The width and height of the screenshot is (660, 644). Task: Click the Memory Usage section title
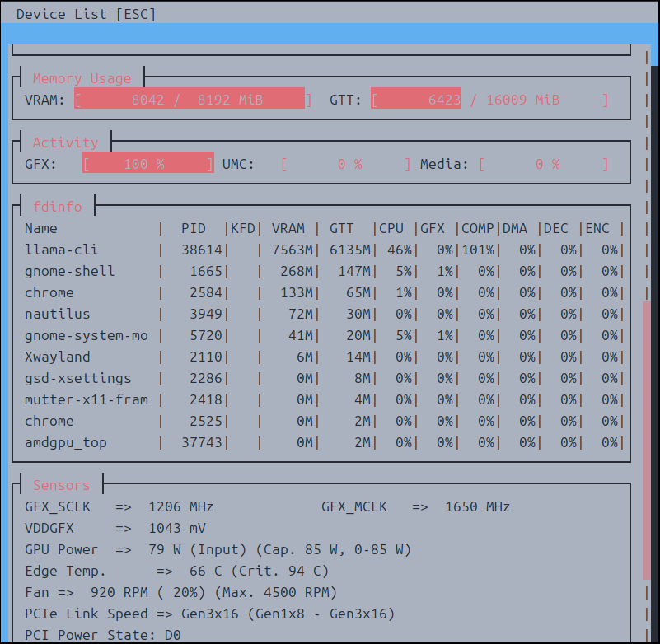click(82, 78)
